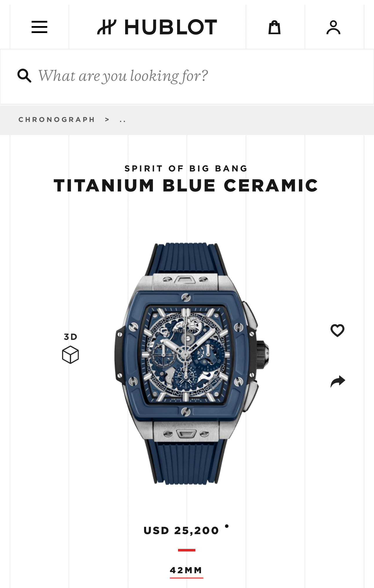
Task: Open the blue ceramic watch image
Action: [x=191, y=364]
